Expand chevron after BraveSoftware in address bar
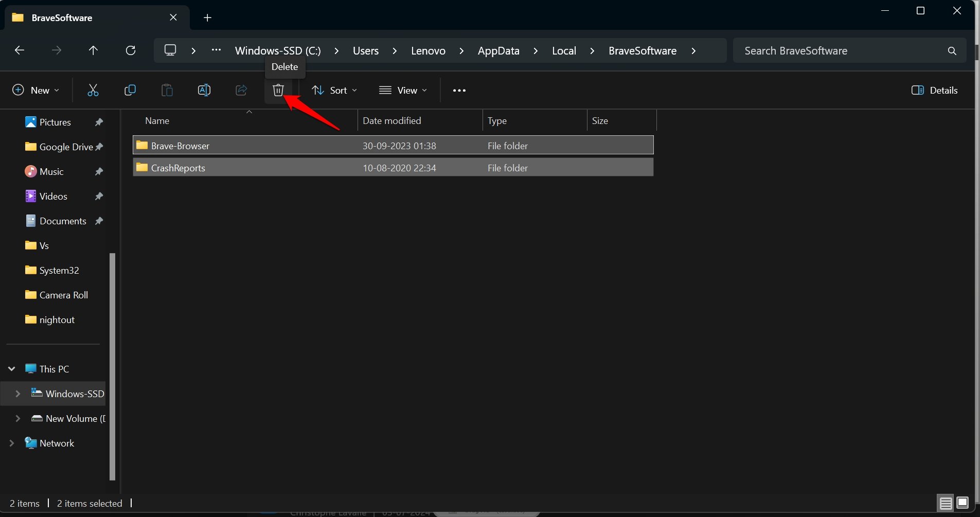This screenshot has height=517, width=980. 694,51
